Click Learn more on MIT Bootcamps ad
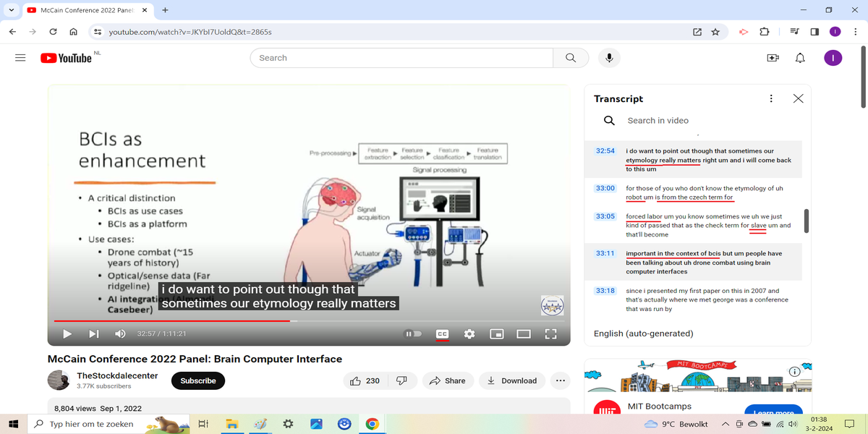This screenshot has height=434, width=868. [x=773, y=412]
